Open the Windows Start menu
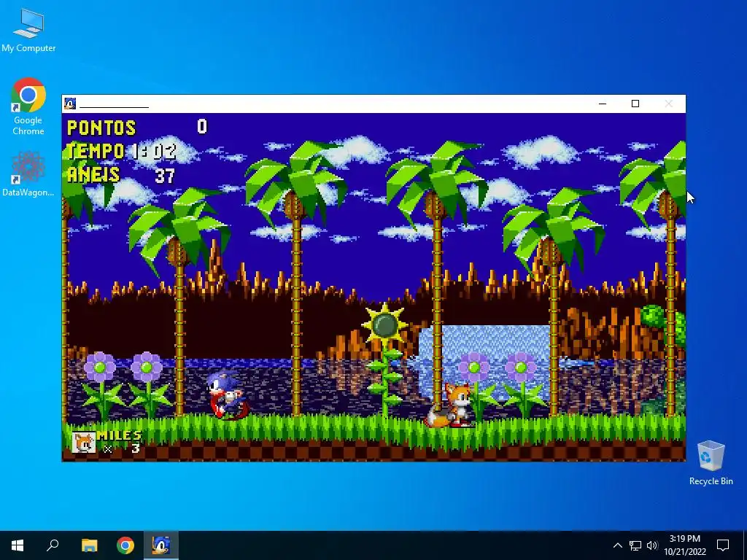The height and width of the screenshot is (560, 747). [x=18, y=545]
